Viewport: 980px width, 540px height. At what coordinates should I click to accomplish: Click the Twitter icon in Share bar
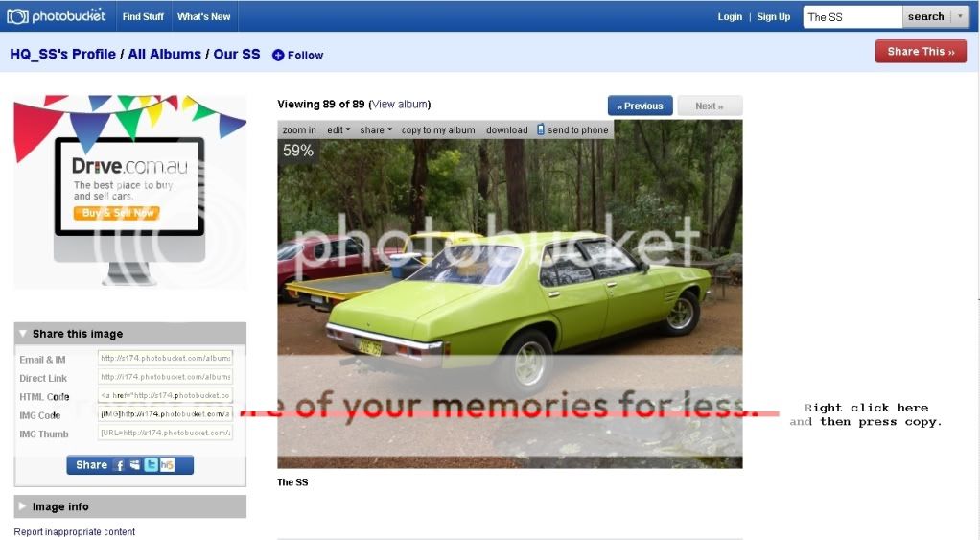coord(151,465)
